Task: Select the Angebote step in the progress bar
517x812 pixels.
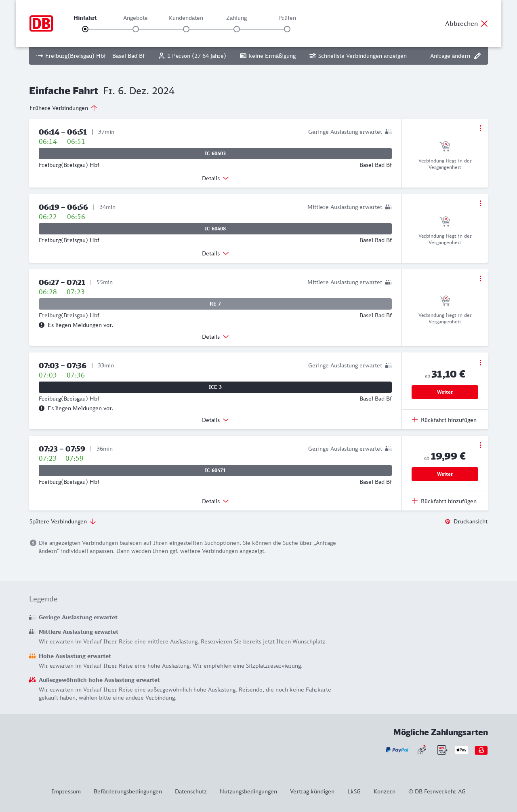Action: [x=136, y=29]
